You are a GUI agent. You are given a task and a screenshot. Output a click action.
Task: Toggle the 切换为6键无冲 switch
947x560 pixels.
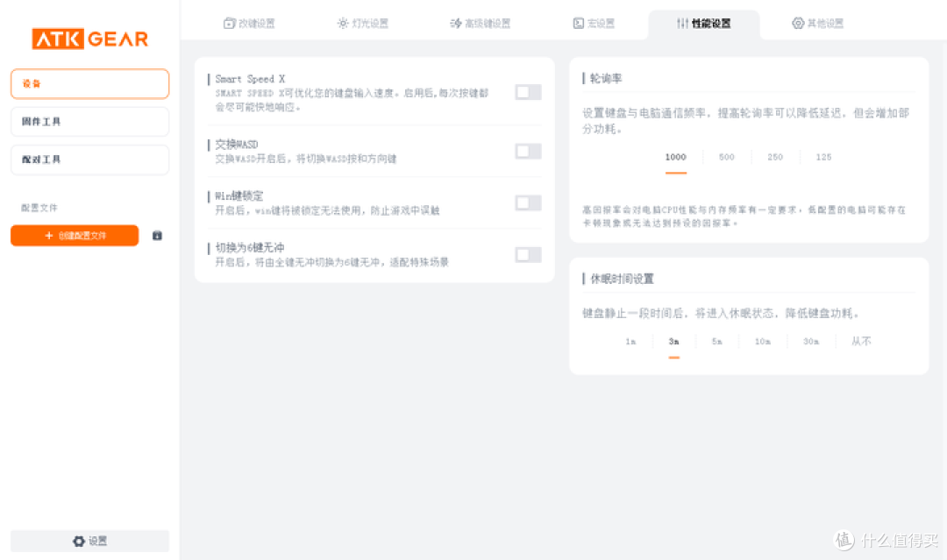pos(528,255)
